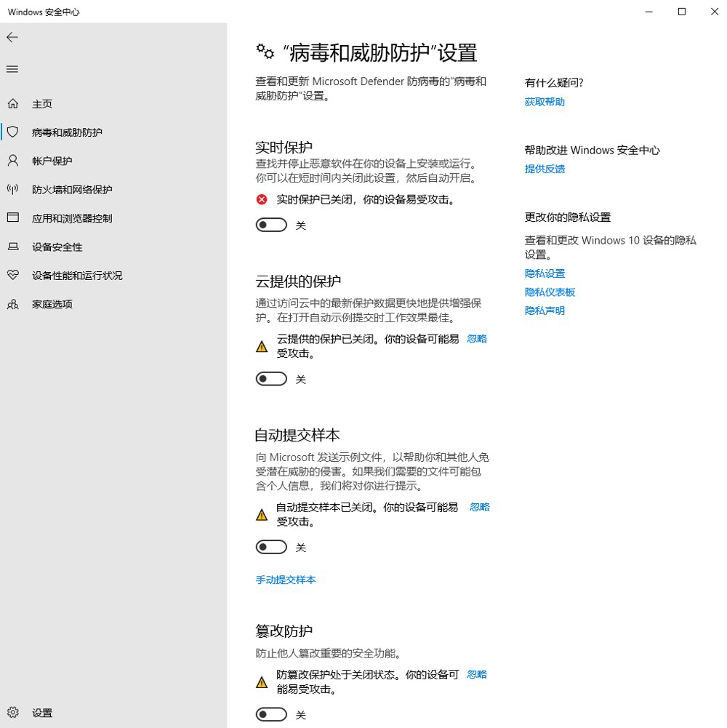The height and width of the screenshot is (728, 727).
Task: Dismiss 篡改防护 warning with 忽略
Action: click(477, 675)
